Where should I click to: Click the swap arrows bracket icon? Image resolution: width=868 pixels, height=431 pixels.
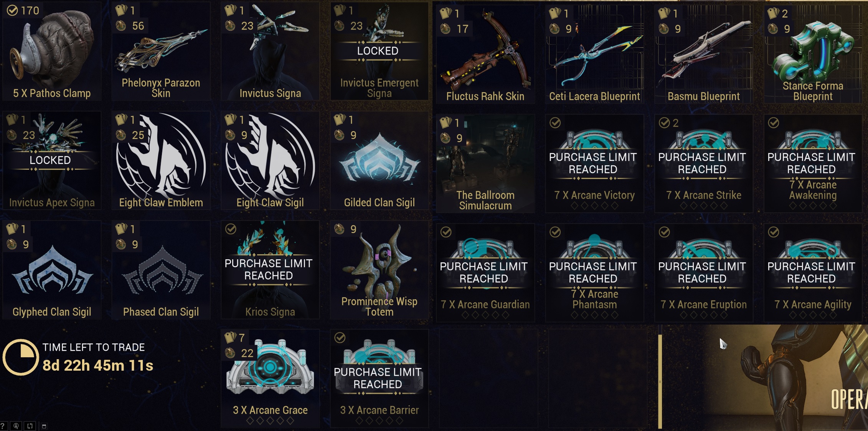pyautogui.click(x=30, y=426)
